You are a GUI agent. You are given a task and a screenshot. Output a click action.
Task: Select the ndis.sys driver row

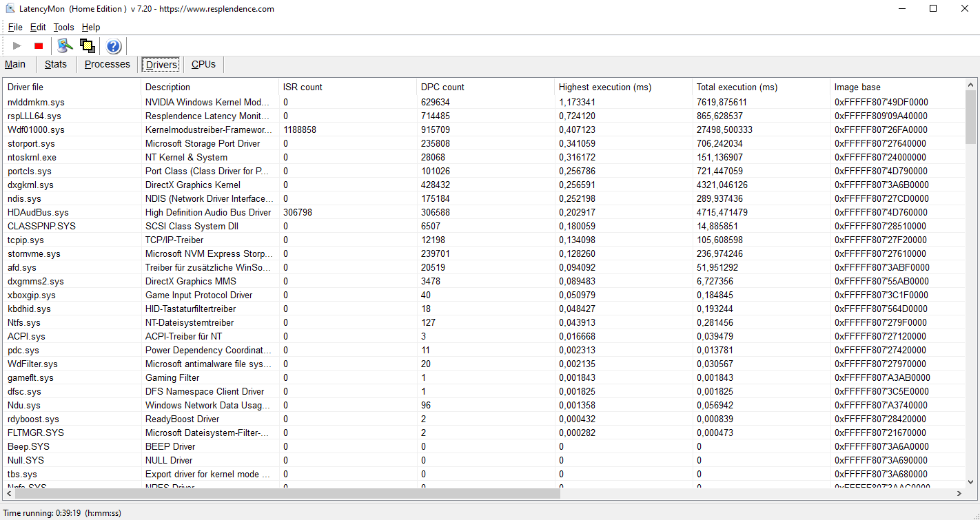pyautogui.click(x=484, y=198)
